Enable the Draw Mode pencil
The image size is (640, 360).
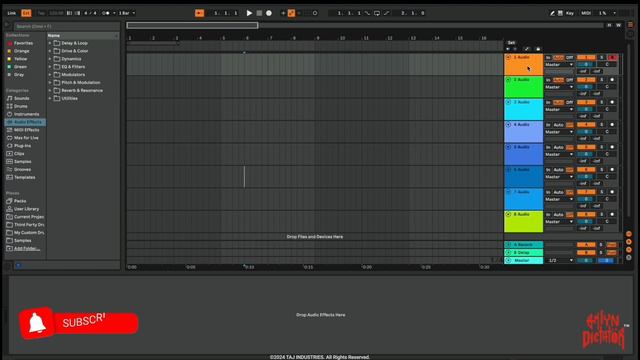552,13
